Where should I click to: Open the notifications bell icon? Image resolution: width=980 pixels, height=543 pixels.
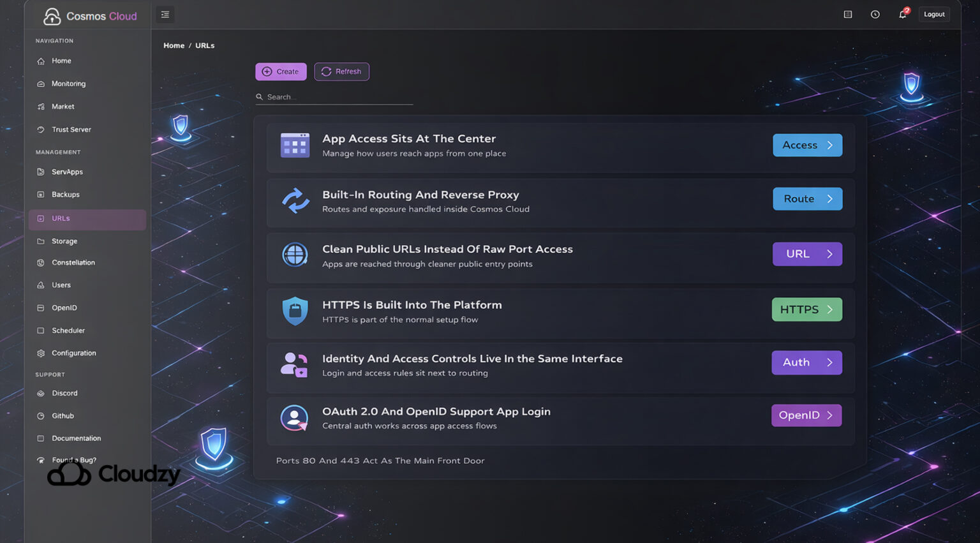[903, 14]
